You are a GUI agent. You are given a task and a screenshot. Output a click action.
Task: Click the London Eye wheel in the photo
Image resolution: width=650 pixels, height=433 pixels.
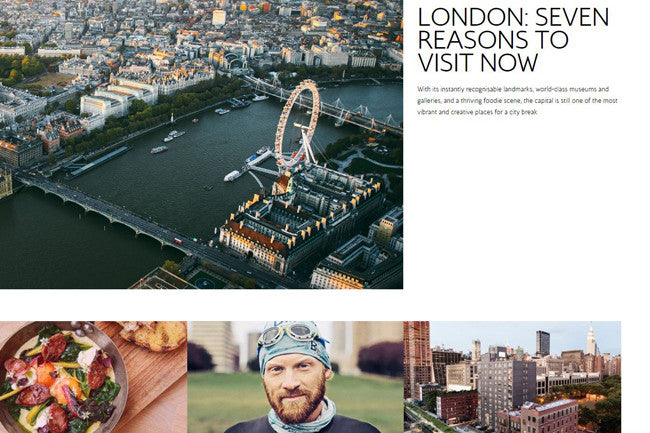tap(297, 124)
